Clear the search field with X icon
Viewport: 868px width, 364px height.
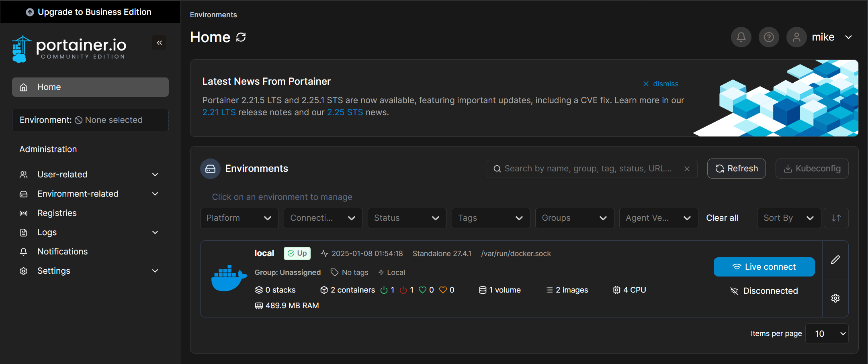tap(687, 169)
